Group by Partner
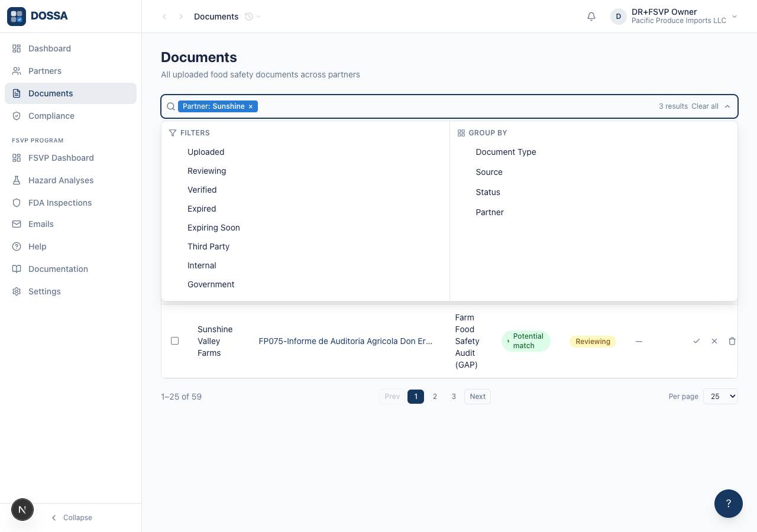 (490, 212)
